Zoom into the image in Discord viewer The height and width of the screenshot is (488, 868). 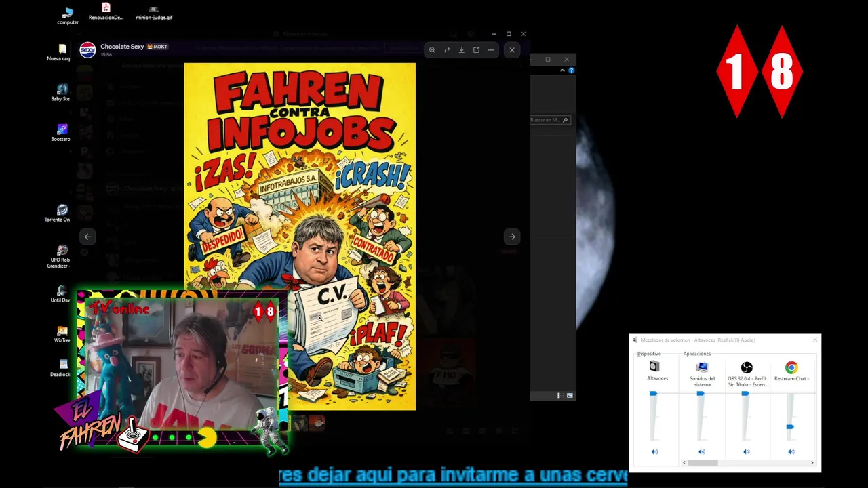coord(432,49)
